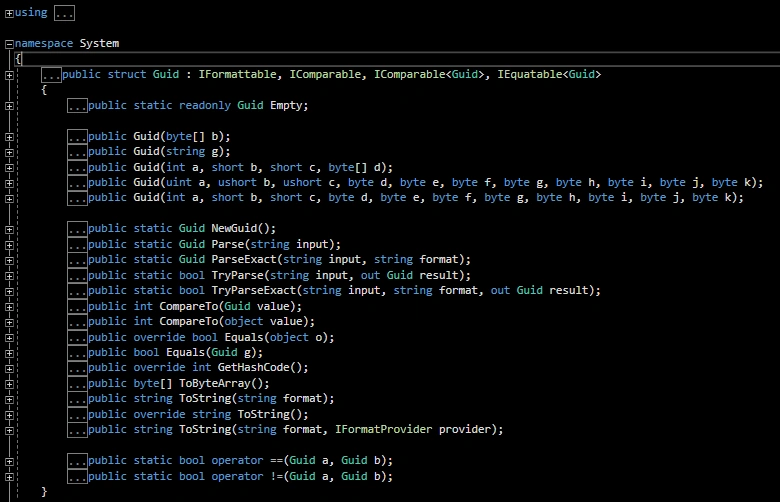Click the IFormatProvider parameter type
Image resolution: width=780 pixels, height=502 pixels.
pyautogui.click(x=384, y=429)
